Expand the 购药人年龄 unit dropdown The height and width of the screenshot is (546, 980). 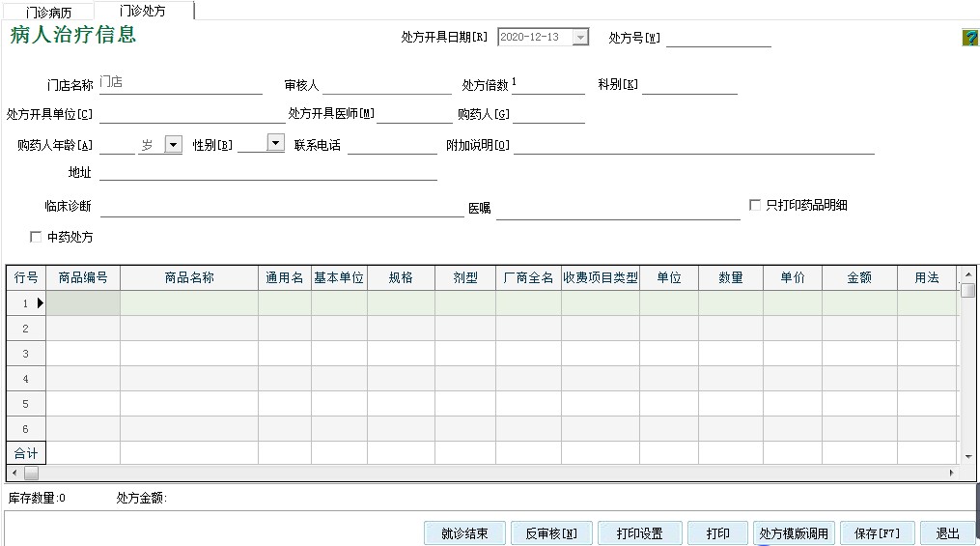pyautogui.click(x=173, y=145)
